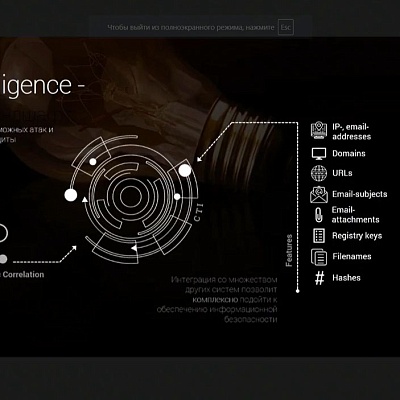The height and width of the screenshot is (400, 400).
Task: Click the IP and email addresses icon
Action: point(319,130)
